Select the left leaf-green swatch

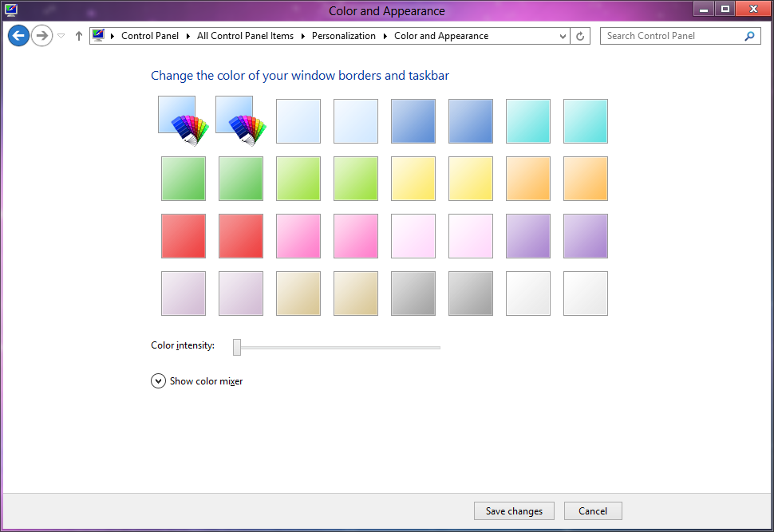coord(184,179)
